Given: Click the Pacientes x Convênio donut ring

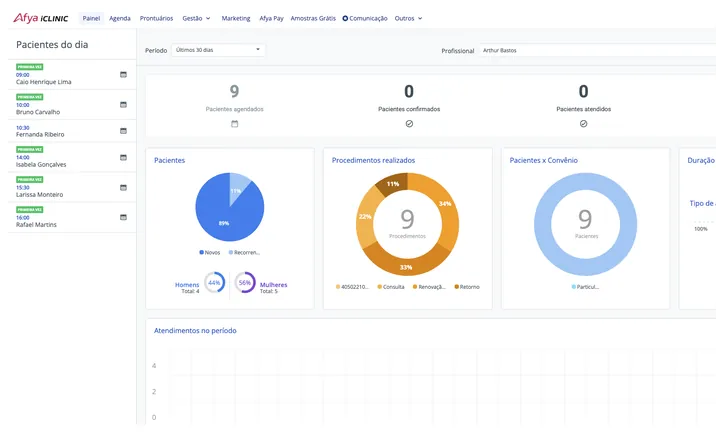Looking at the screenshot, I should (x=542, y=224).
